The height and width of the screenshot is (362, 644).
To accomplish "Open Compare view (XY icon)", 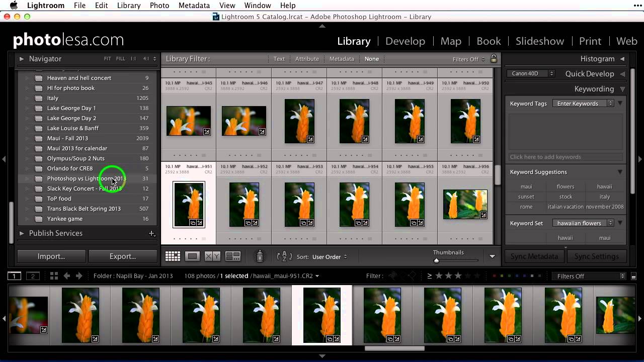I will 212,256.
